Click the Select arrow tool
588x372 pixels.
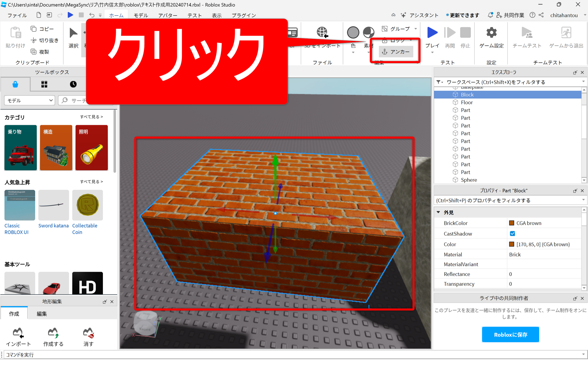(73, 33)
